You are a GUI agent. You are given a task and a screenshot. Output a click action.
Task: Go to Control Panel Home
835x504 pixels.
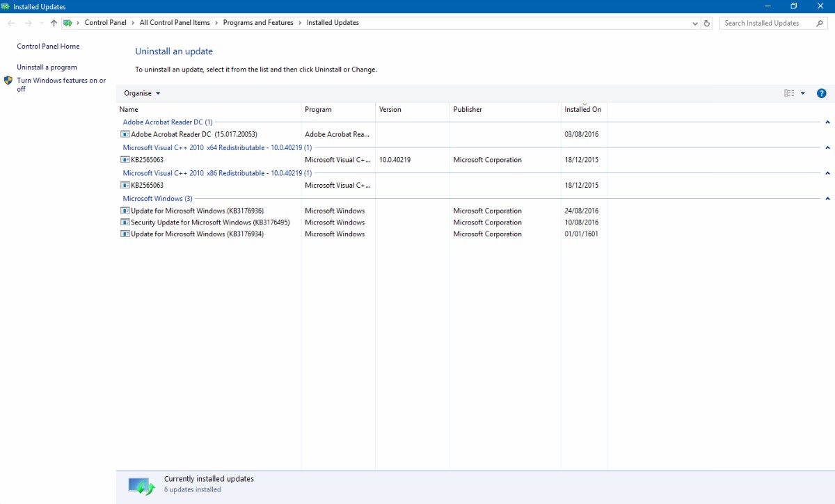48,47
